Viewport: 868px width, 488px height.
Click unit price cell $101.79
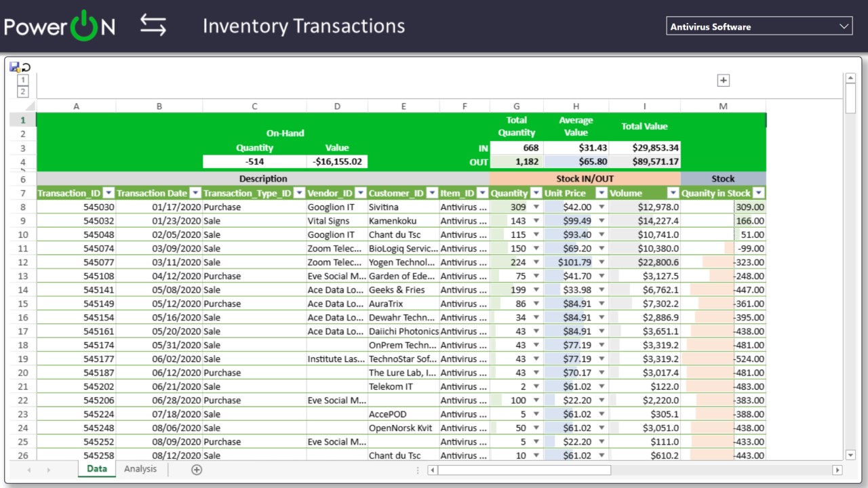[x=576, y=262]
